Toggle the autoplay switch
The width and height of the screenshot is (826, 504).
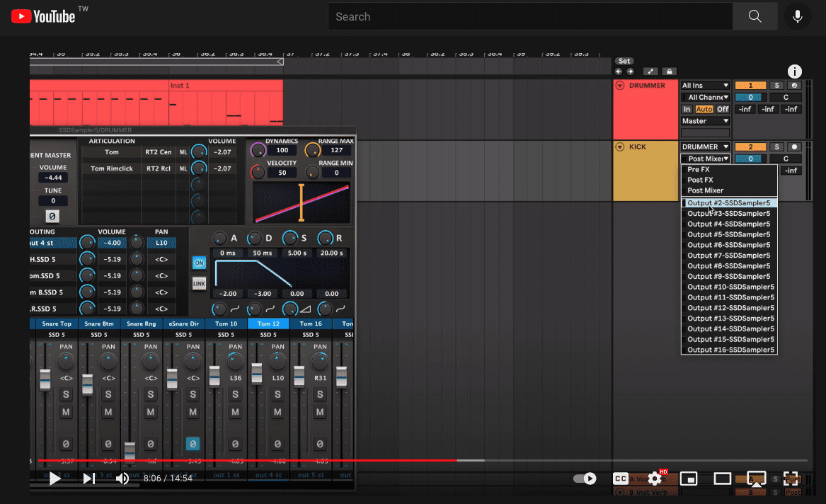tap(585, 479)
